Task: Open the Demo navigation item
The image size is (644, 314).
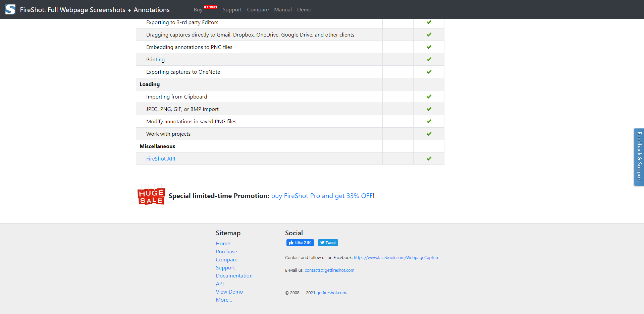Action: [304, 10]
